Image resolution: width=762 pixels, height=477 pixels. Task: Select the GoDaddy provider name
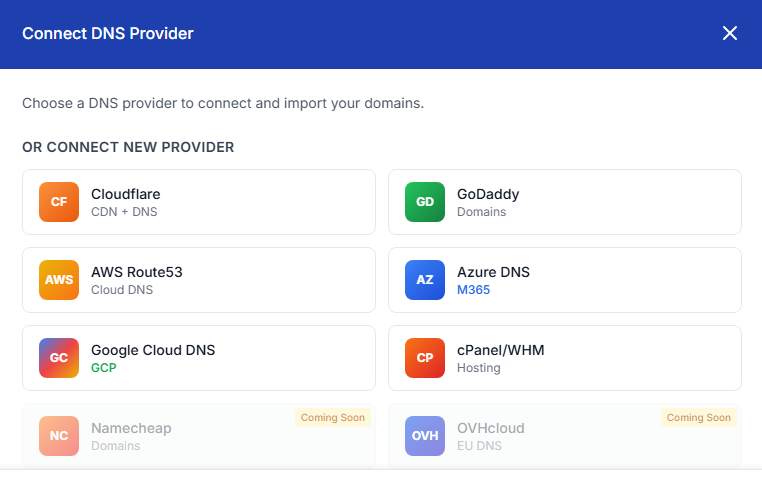[488, 194]
